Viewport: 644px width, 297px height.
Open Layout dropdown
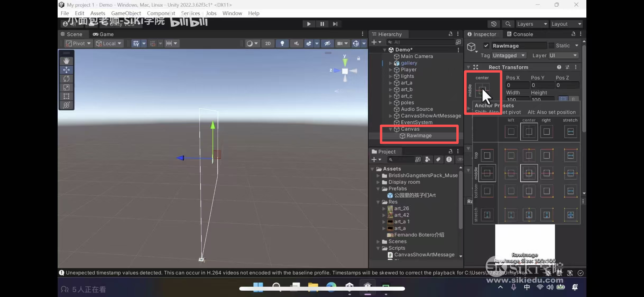click(x=566, y=24)
